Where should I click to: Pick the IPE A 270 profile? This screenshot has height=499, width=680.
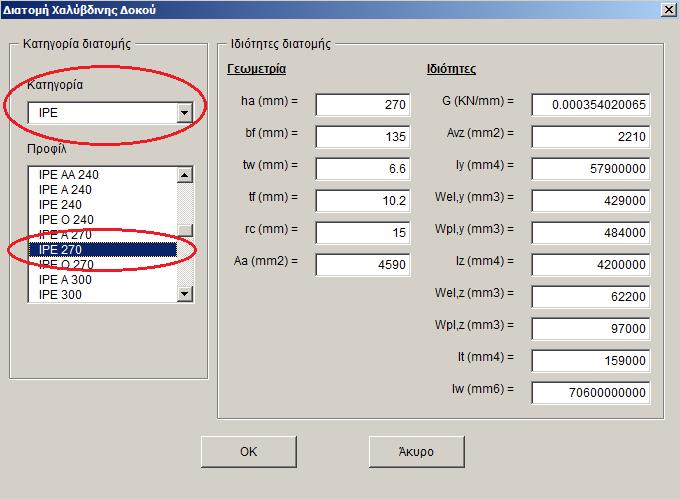coord(103,235)
